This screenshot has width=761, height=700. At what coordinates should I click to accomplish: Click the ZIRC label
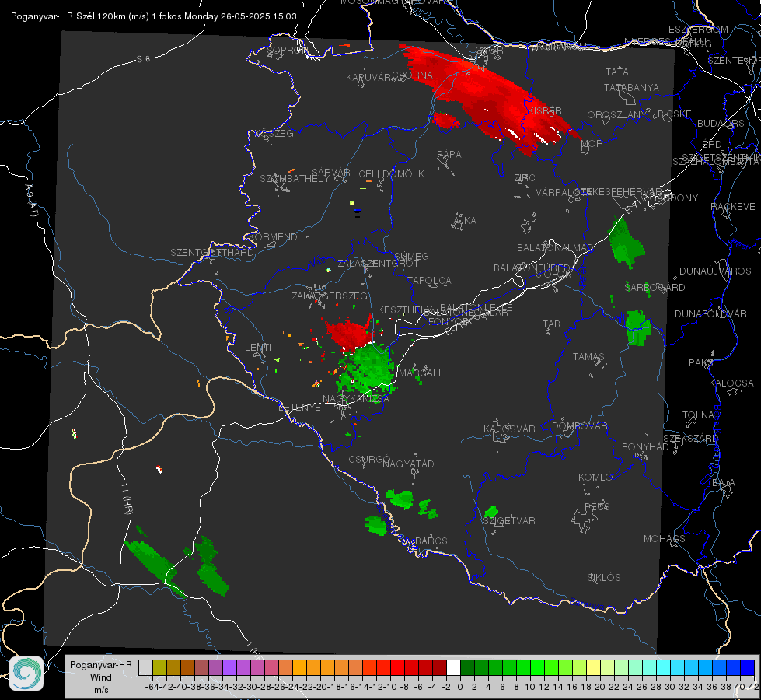[525, 178]
